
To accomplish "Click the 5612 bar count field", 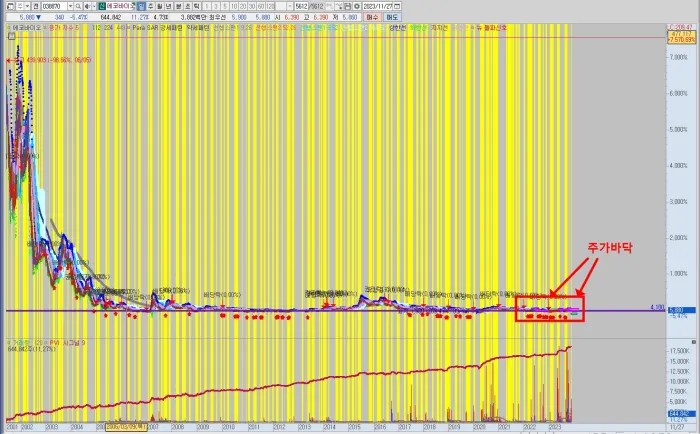I will 302,6.
